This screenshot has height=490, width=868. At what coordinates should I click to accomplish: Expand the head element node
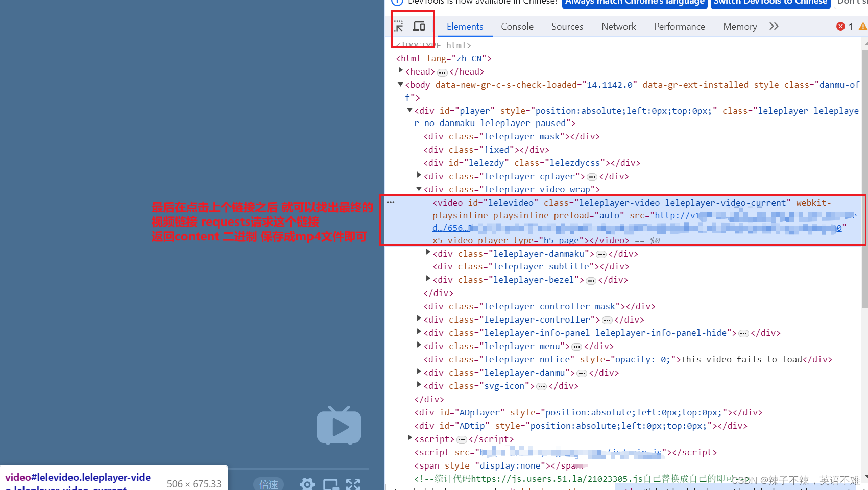(x=401, y=71)
